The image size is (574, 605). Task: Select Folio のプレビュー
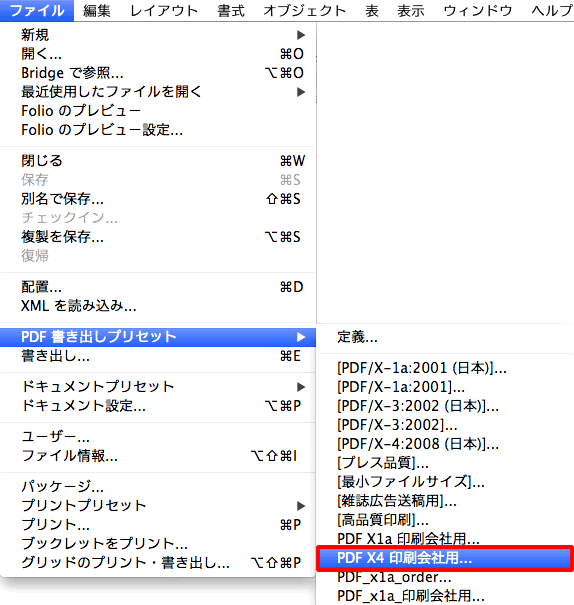click(158, 111)
